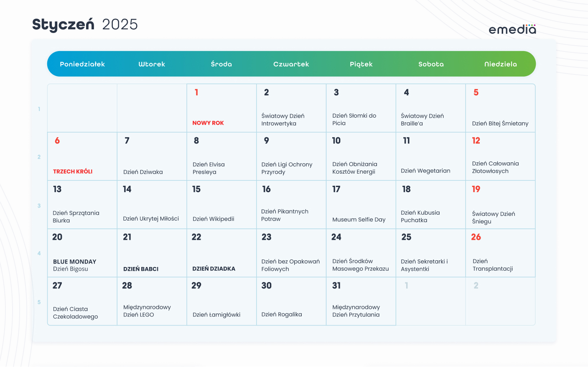The width and height of the screenshot is (588, 367).
Task: Click Dzień Wikipedii on the 15th
Action: click(x=213, y=219)
